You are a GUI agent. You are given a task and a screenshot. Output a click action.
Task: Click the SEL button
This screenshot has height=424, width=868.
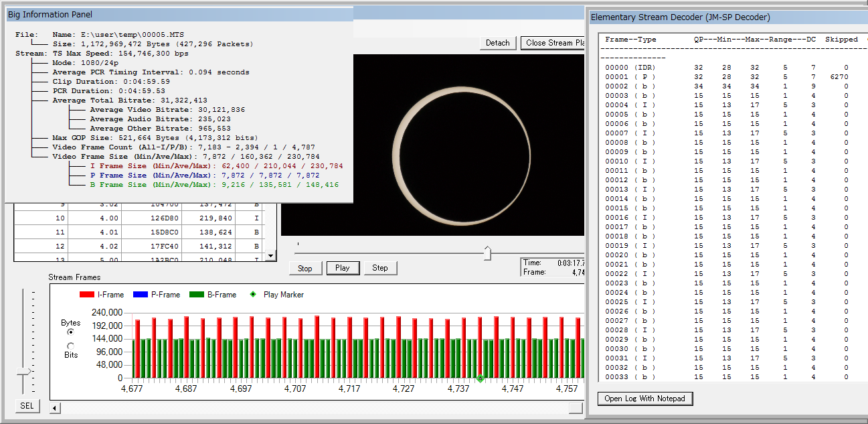click(x=27, y=406)
